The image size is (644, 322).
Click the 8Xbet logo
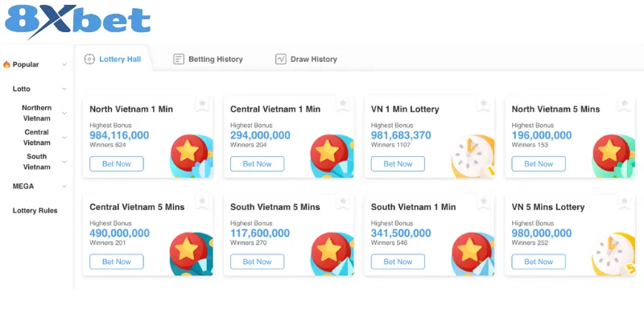pos(78,23)
